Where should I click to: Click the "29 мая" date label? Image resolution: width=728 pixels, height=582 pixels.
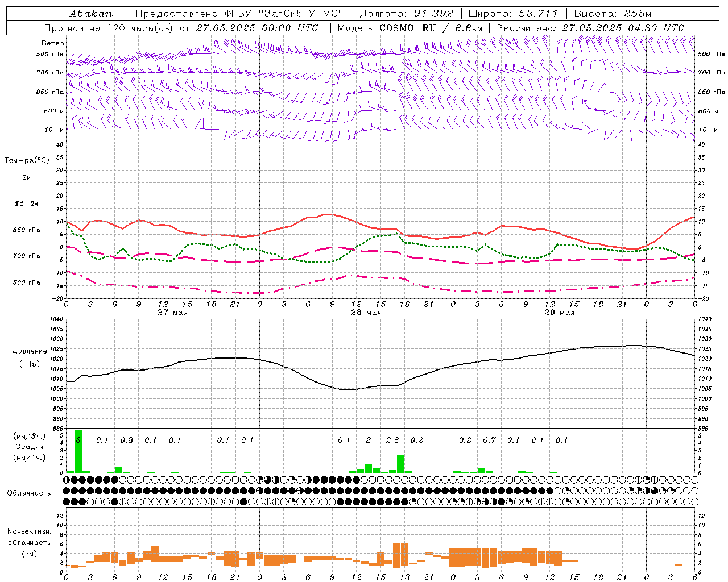tap(559, 313)
